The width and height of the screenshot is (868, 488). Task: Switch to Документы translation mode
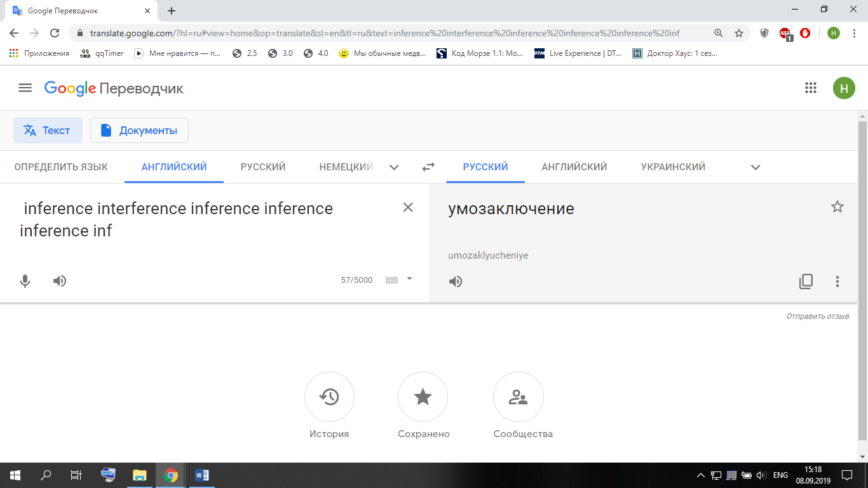(139, 130)
